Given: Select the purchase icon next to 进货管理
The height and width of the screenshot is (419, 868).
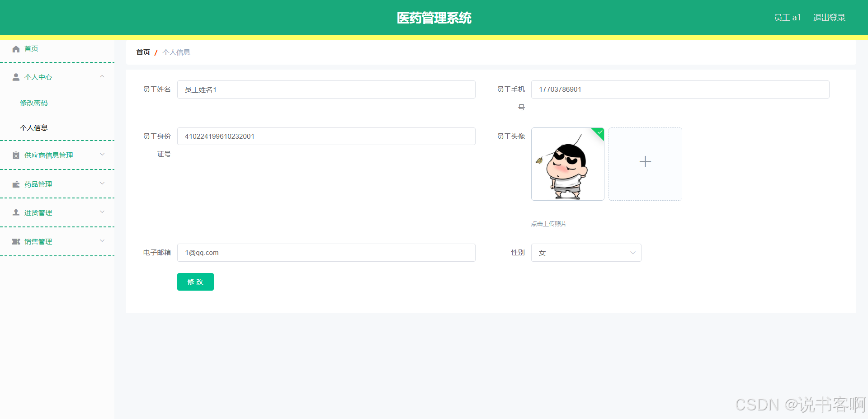Looking at the screenshot, I should [x=16, y=212].
